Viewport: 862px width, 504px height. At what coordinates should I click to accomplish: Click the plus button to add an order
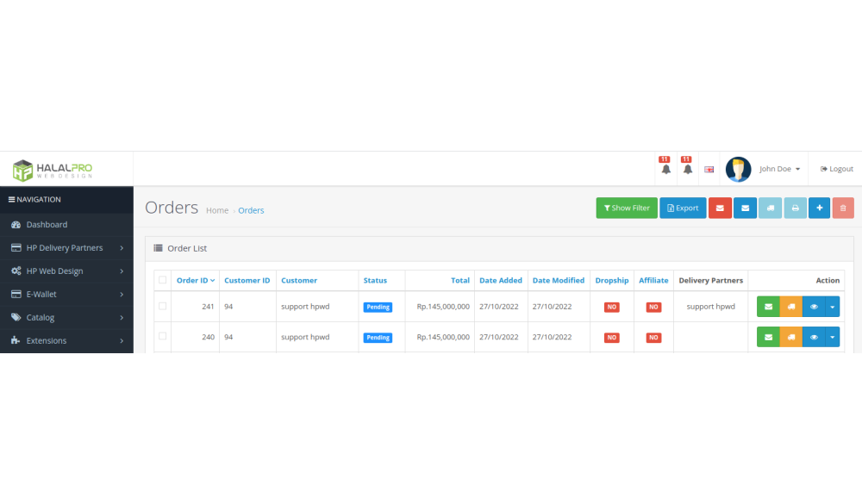819,208
